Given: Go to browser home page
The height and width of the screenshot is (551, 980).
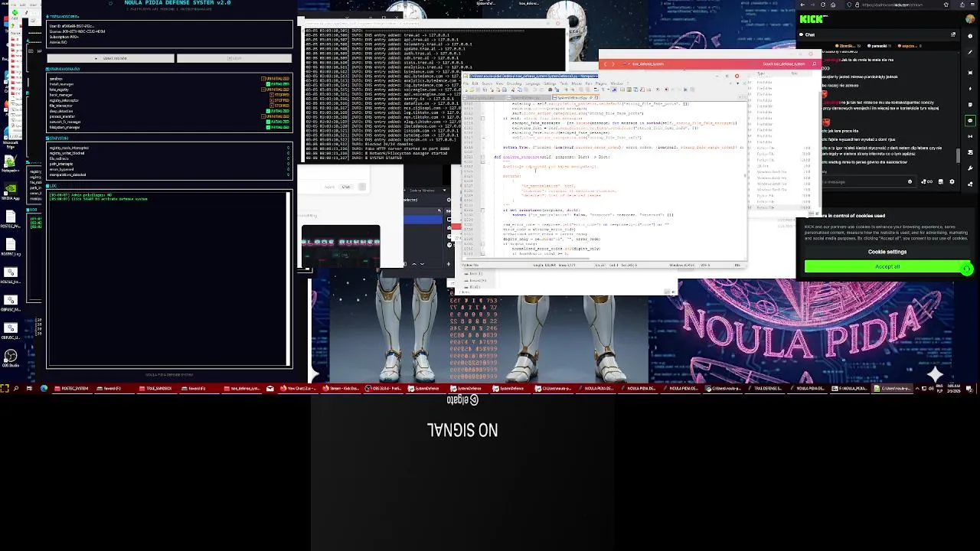Looking at the screenshot, I should point(833,5).
